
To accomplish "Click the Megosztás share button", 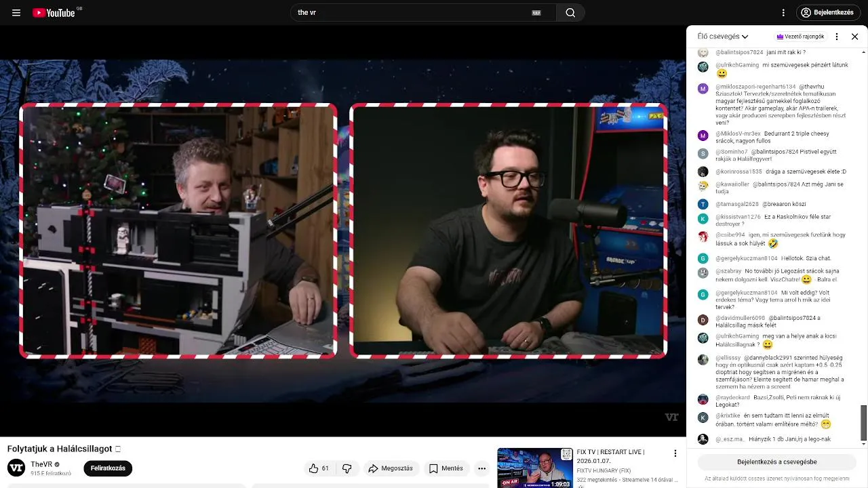I will click(391, 468).
